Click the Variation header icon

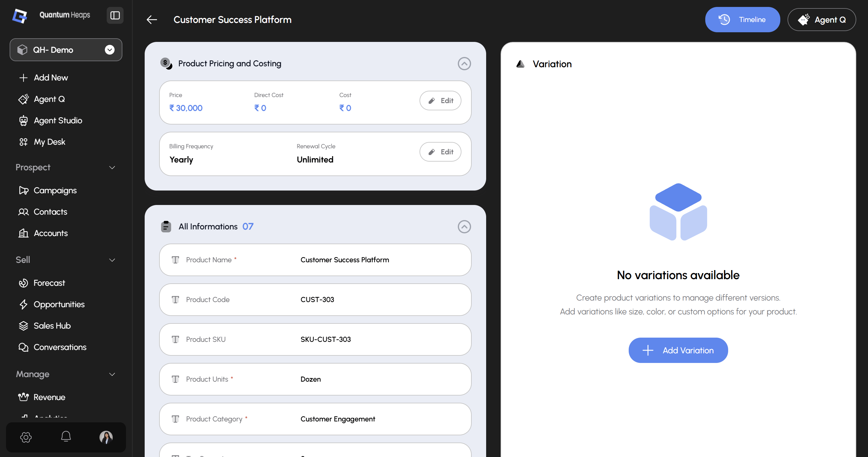pos(520,64)
